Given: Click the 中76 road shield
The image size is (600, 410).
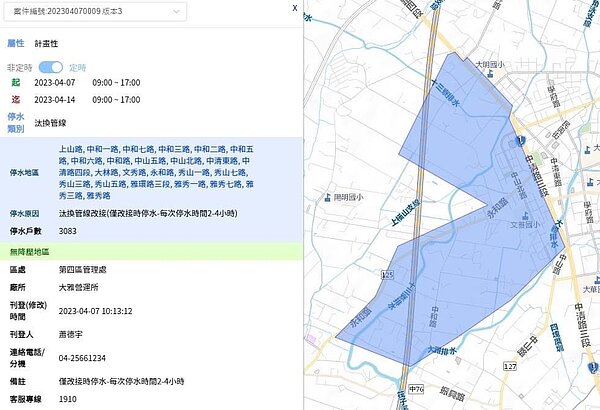Looking at the screenshot, I should click(416, 389).
